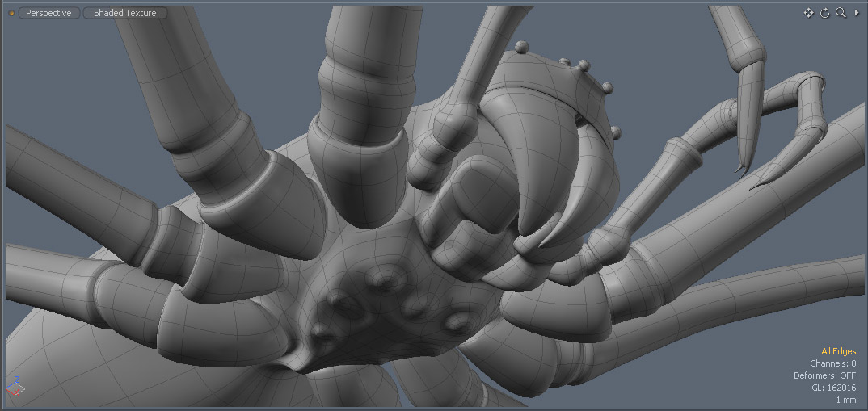Open the Shaded Texture shading menu
This screenshot has width=868, height=411.
point(125,13)
